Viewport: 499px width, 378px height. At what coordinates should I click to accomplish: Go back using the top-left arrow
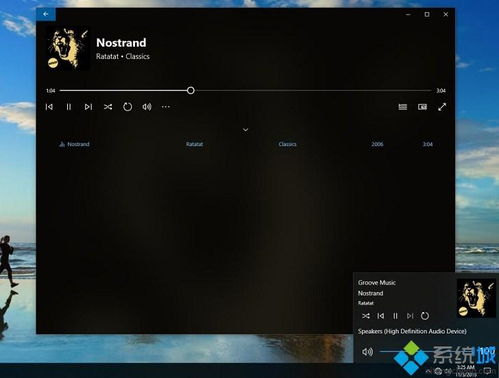click(x=46, y=14)
